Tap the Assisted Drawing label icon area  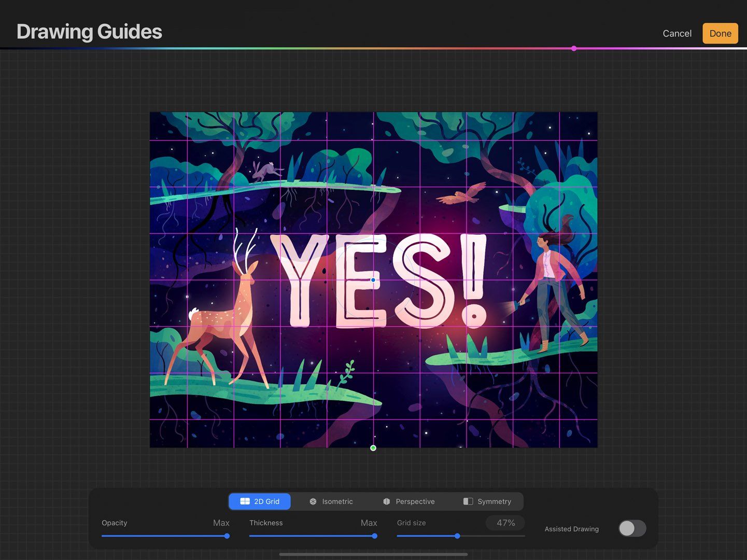[571, 528]
